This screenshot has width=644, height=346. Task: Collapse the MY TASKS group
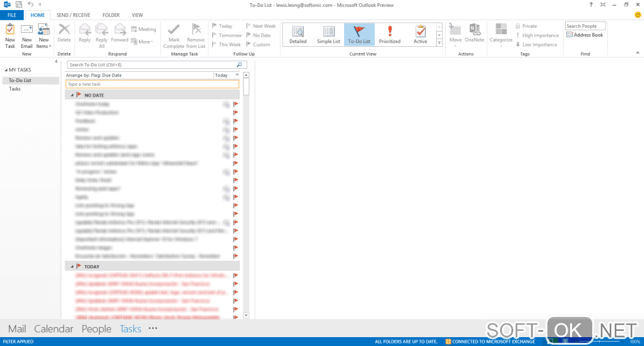tap(6, 70)
